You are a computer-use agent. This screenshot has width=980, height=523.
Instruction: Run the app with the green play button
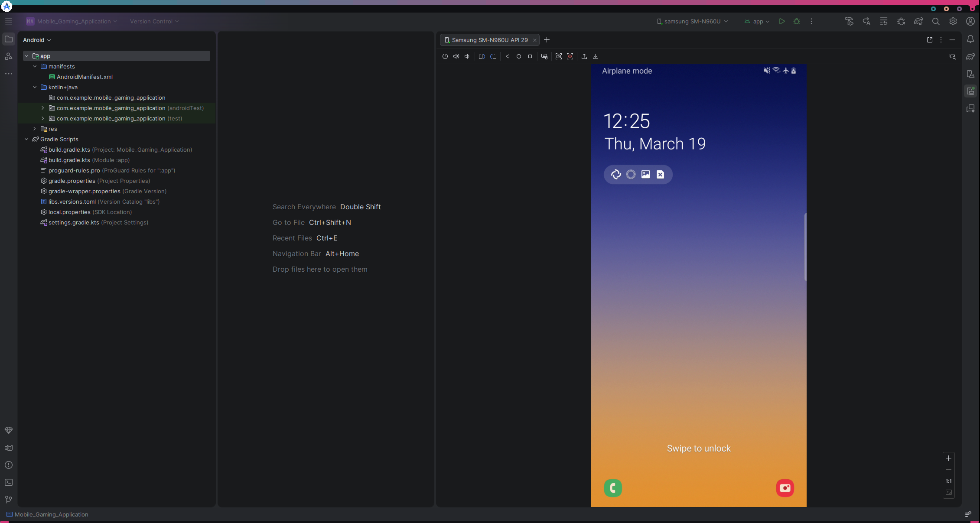point(782,21)
